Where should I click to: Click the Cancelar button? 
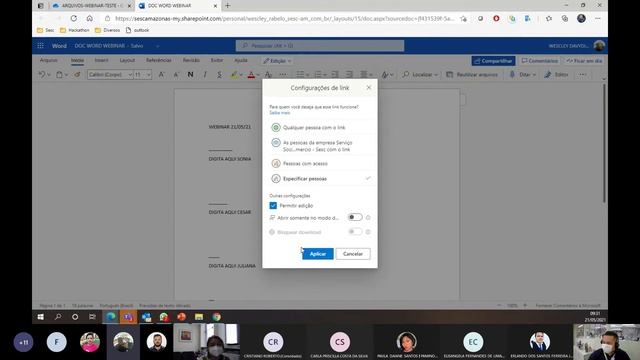click(x=353, y=254)
